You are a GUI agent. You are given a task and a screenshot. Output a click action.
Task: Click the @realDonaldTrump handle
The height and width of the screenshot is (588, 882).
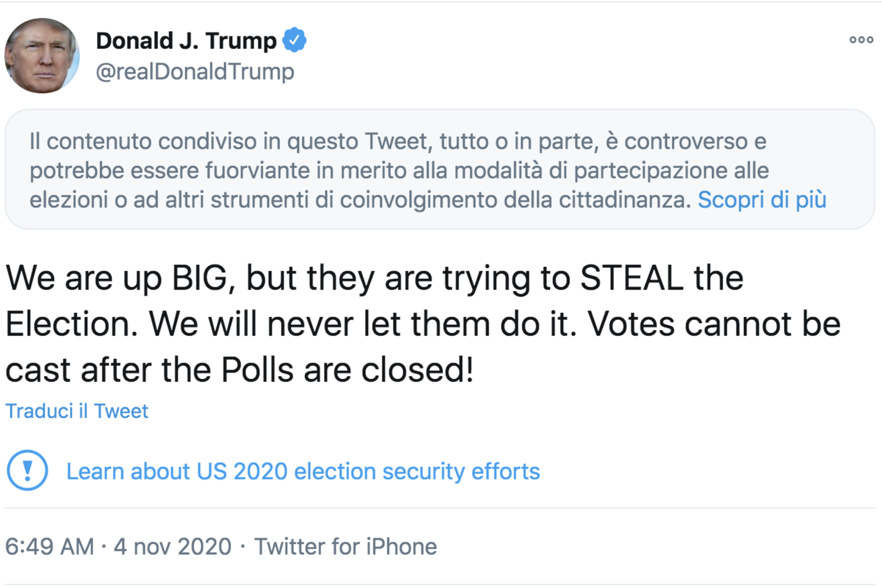pos(195,72)
